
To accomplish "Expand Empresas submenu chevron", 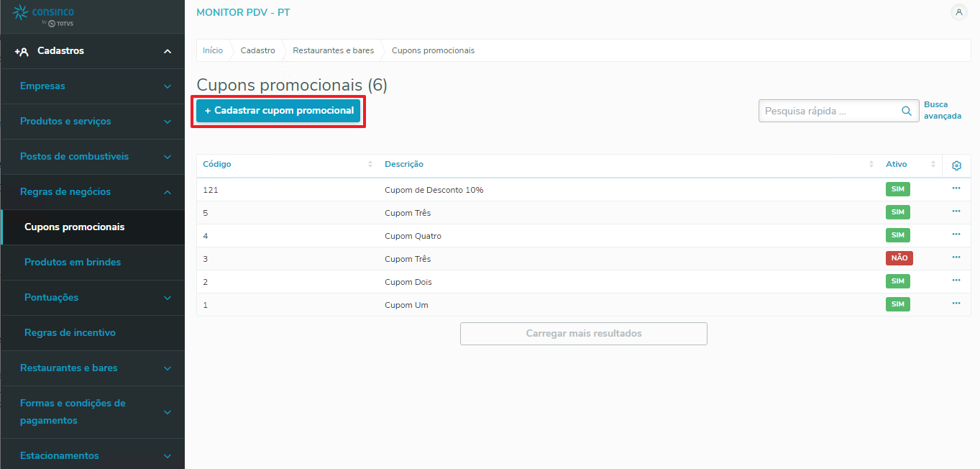I will coord(168,86).
